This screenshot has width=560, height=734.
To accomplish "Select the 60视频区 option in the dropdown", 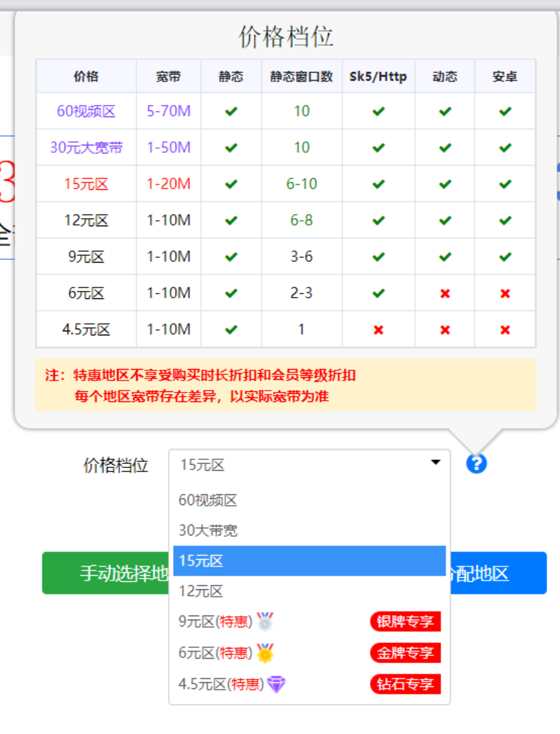I will click(208, 500).
